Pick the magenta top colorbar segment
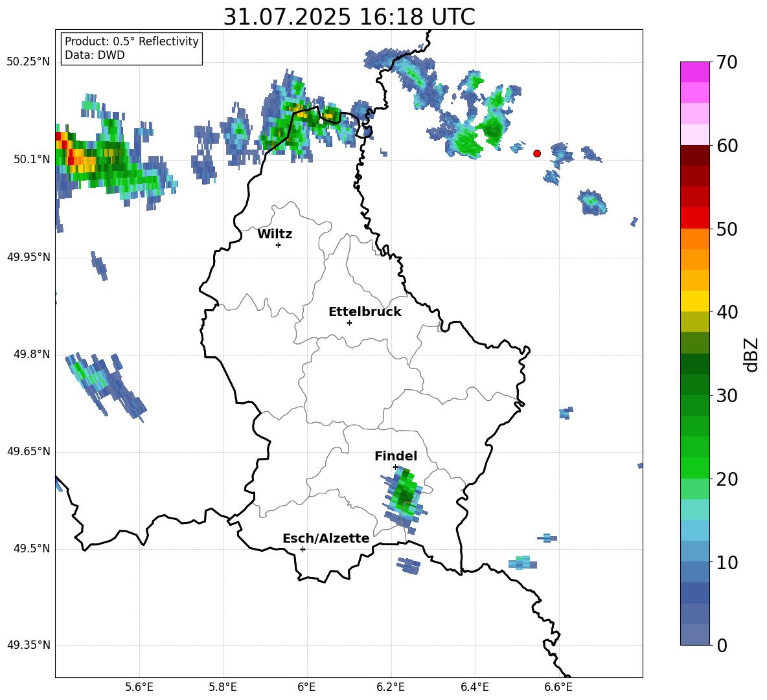 click(x=694, y=73)
